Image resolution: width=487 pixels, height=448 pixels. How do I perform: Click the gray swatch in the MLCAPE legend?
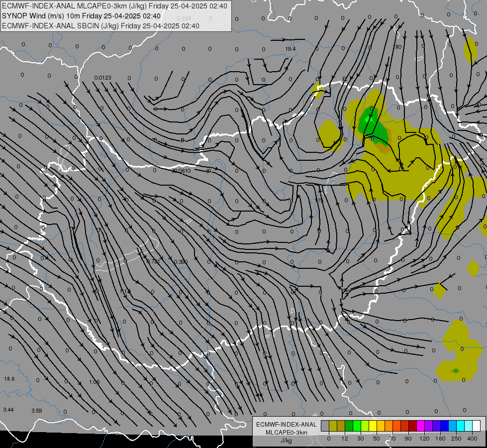click(325, 426)
